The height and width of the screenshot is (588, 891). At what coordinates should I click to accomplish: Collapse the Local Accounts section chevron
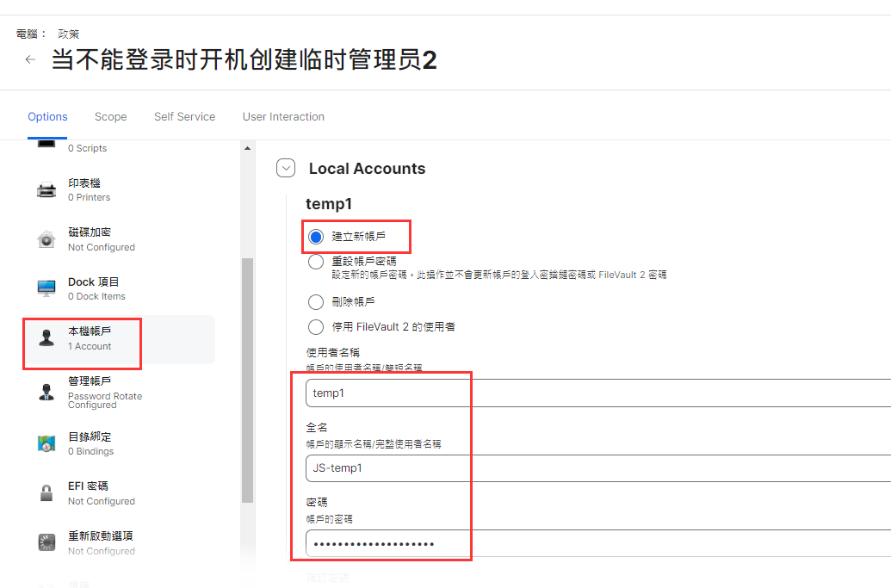[286, 169]
